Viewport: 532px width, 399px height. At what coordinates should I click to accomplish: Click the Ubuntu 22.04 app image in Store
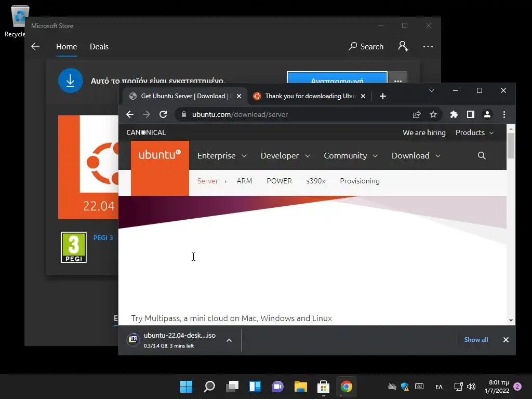pyautogui.click(x=88, y=167)
